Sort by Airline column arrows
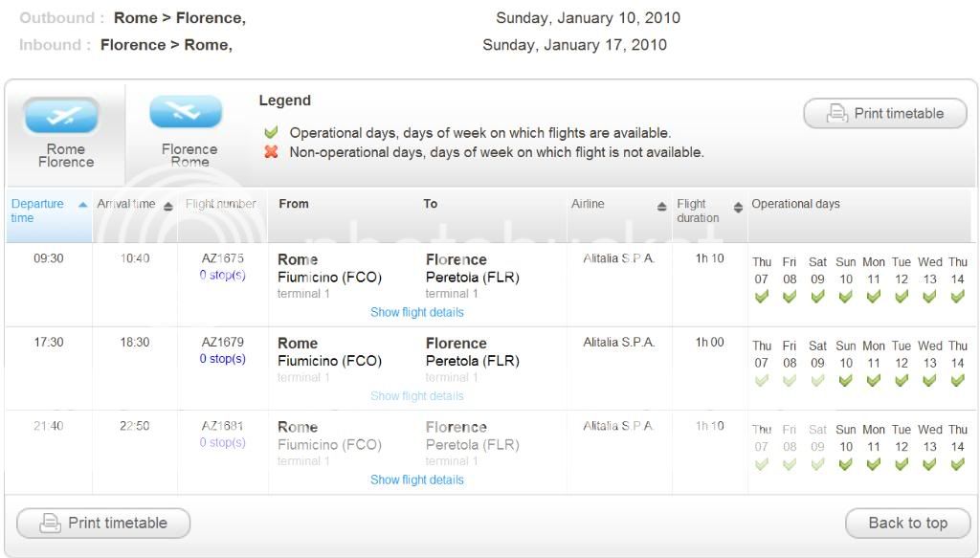This screenshot has height=558, width=980. point(661,207)
